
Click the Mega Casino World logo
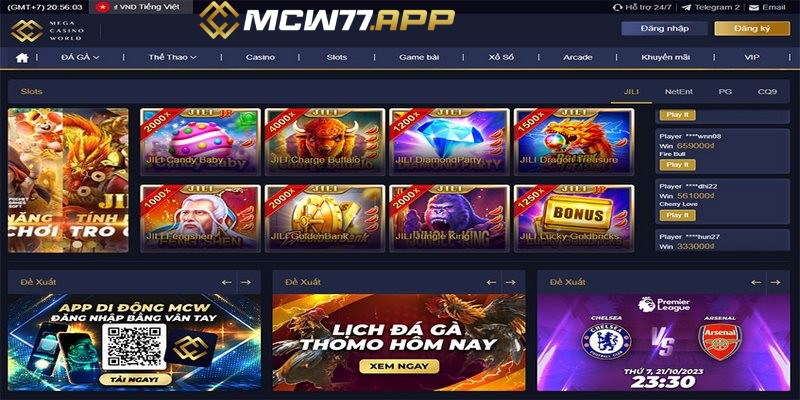47,31
